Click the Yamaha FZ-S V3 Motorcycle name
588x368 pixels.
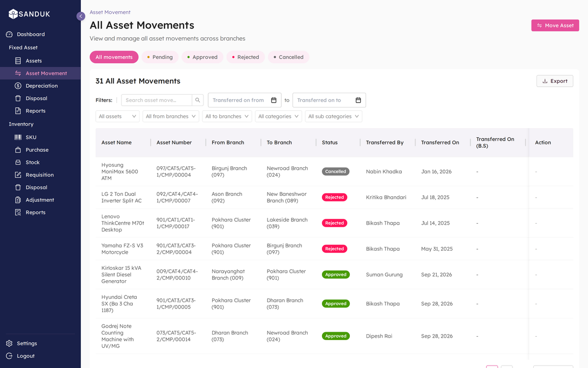point(122,249)
